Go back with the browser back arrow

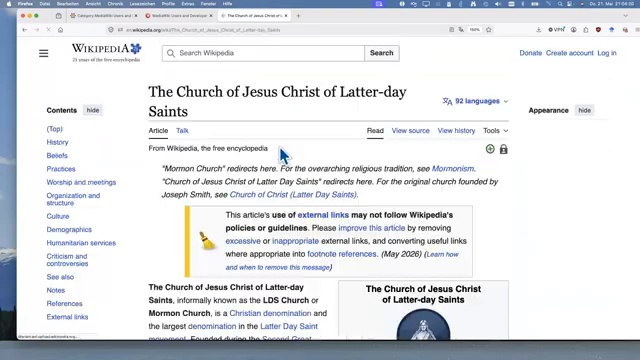click(x=24, y=30)
